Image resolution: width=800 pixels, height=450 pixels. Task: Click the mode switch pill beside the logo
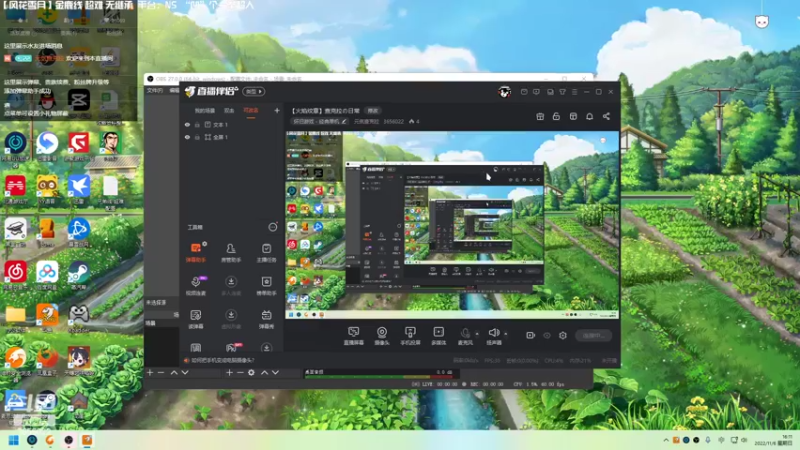coord(254,91)
